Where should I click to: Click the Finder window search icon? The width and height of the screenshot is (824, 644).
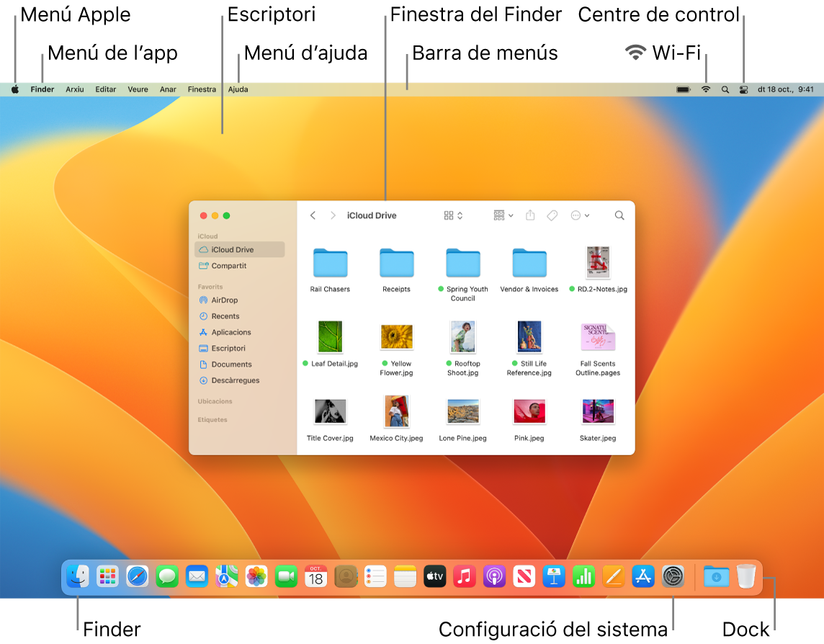point(619,215)
